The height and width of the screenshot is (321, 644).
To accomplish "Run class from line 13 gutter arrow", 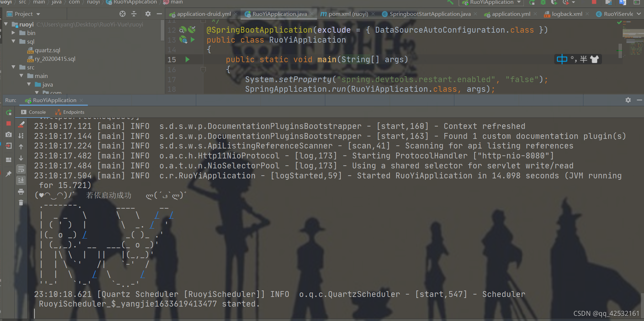I will (x=193, y=40).
